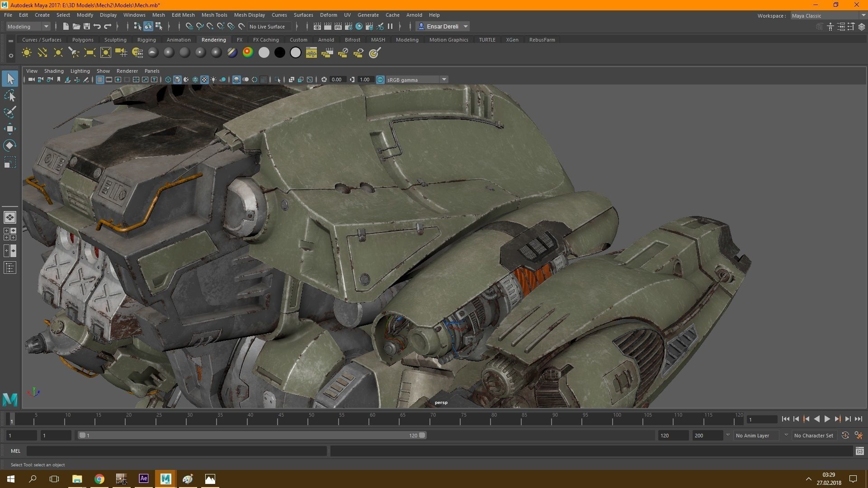
Task: Toggle textured display in viewport
Action: pos(204,80)
